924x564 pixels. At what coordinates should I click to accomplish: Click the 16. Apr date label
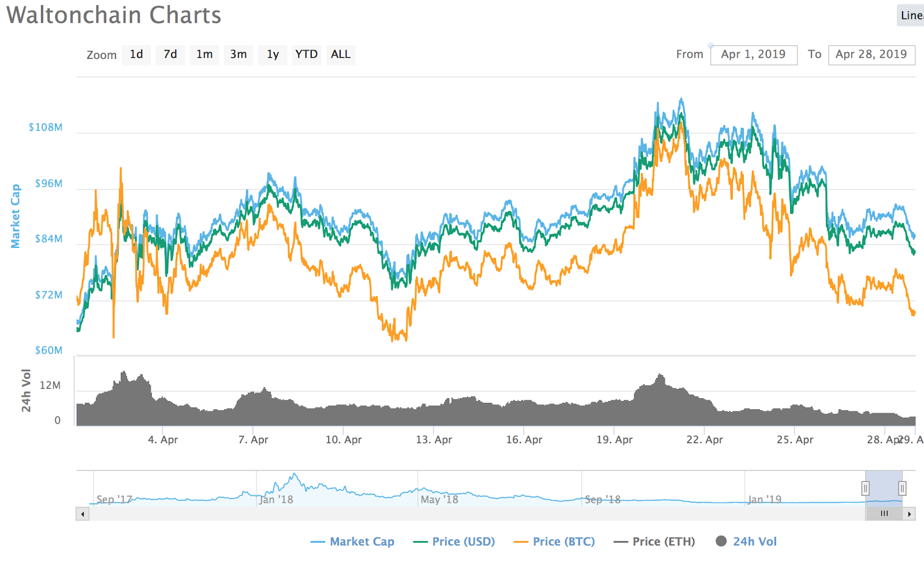(524, 440)
